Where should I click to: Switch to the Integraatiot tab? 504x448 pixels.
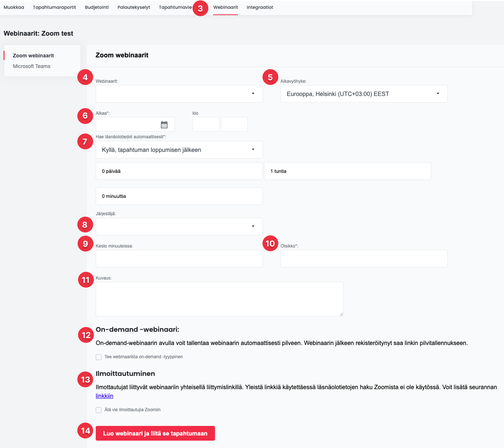[260, 7]
